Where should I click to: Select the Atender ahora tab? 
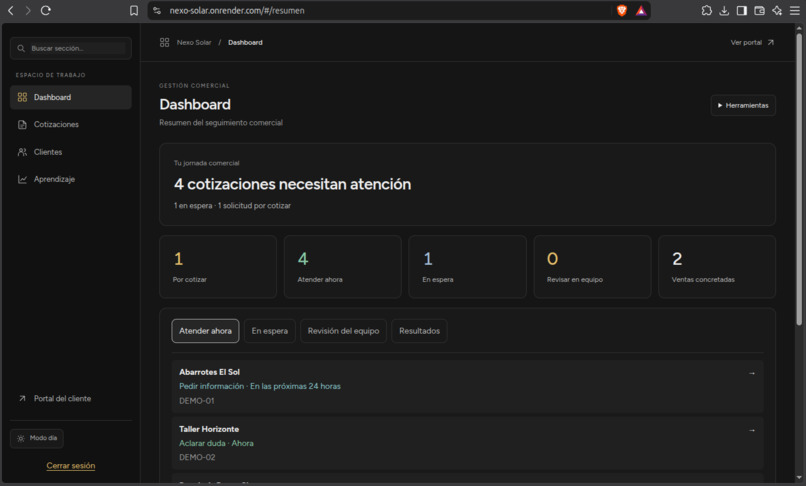coord(205,331)
